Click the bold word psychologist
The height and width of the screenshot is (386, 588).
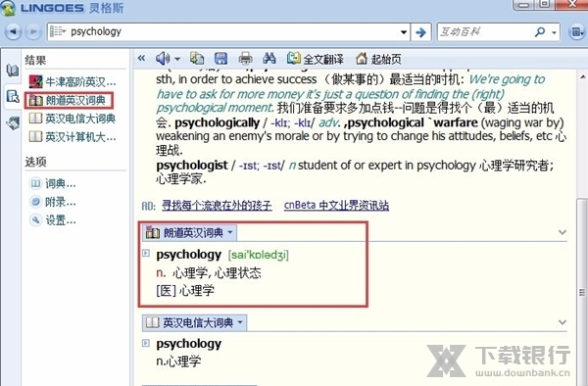[192, 166]
